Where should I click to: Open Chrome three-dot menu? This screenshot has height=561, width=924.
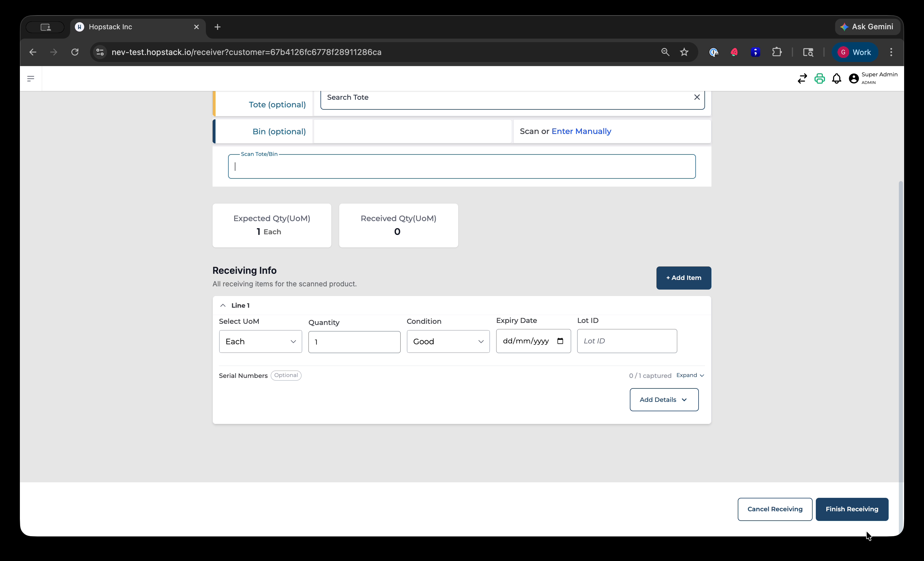[x=891, y=52]
